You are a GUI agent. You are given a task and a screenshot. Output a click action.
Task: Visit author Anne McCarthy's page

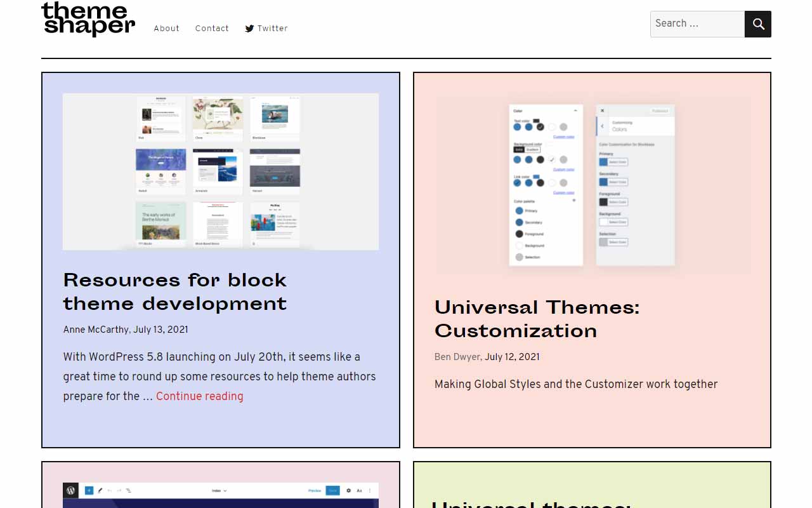point(96,330)
